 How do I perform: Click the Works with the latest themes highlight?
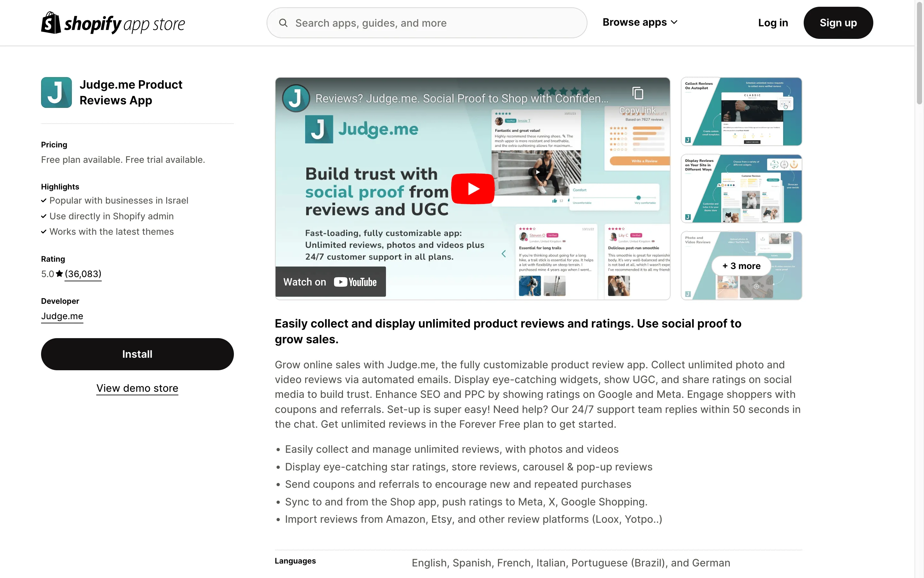coord(112,232)
